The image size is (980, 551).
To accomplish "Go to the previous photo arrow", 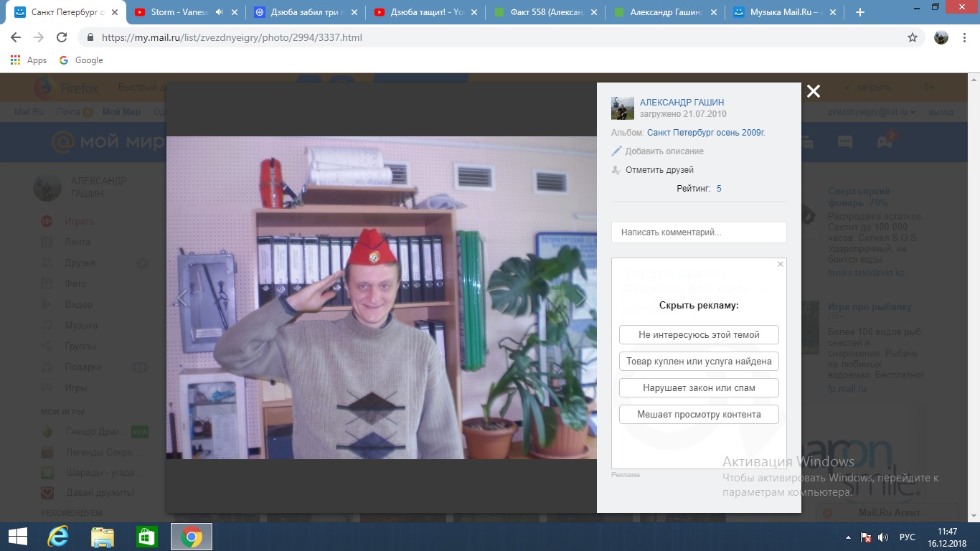I will (182, 298).
